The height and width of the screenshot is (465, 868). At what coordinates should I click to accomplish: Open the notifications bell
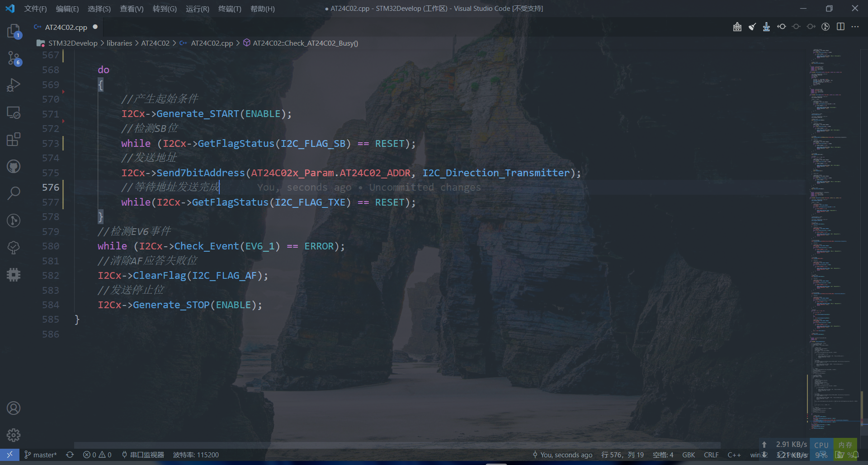856,455
